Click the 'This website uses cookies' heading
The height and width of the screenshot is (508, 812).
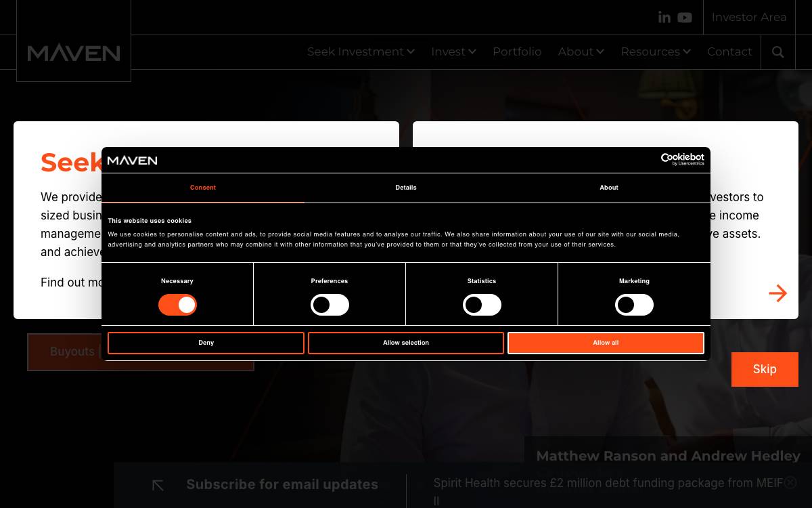point(150,221)
